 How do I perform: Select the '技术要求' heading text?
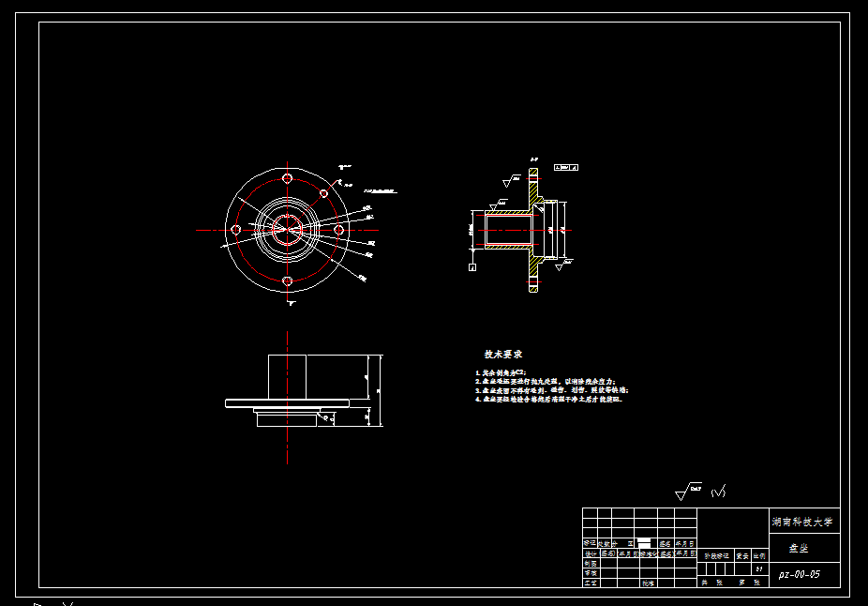(x=503, y=354)
